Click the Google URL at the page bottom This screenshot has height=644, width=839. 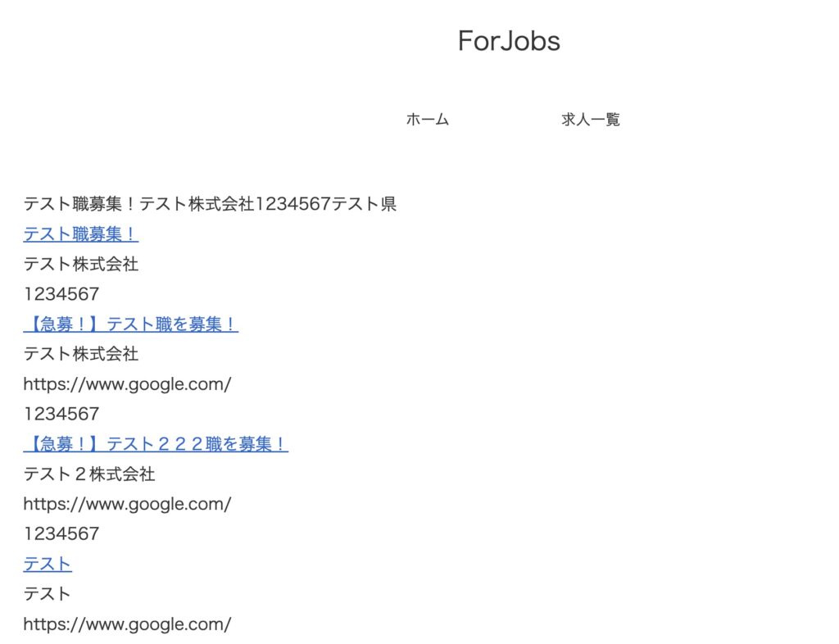point(127,624)
